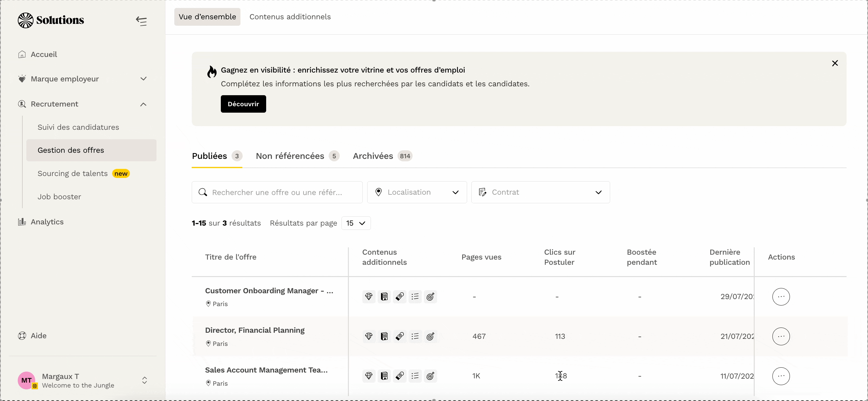Viewport: 868px width, 401px height.
Task: Open the Contrat filter dropdown
Action: coord(540,192)
